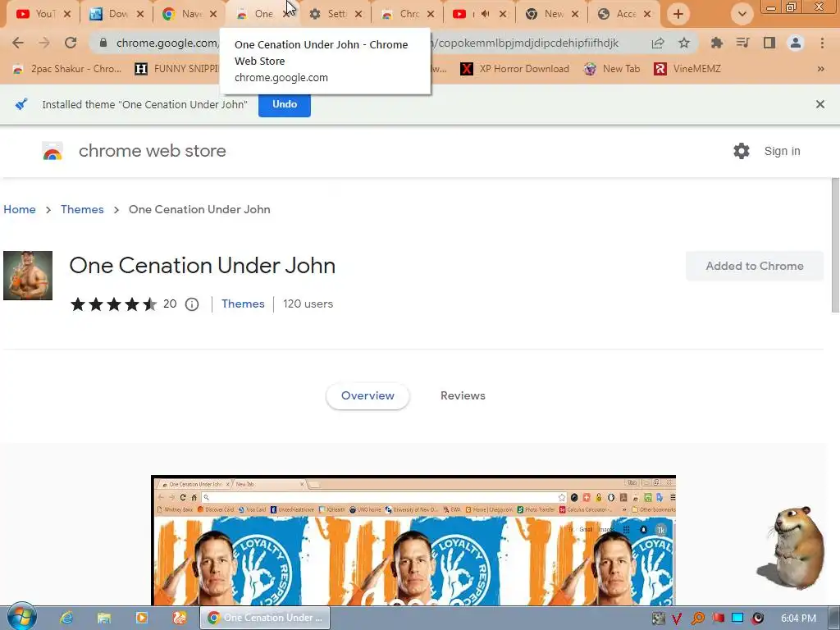Viewport: 840px width, 630px height.
Task: Go to Themes in the breadcrumb
Action: [82, 209]
